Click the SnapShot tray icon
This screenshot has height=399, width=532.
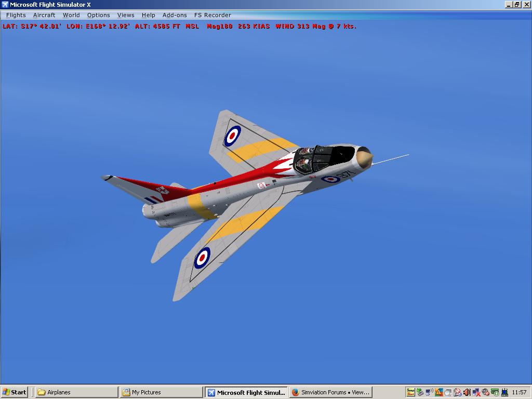coord(410,392)
